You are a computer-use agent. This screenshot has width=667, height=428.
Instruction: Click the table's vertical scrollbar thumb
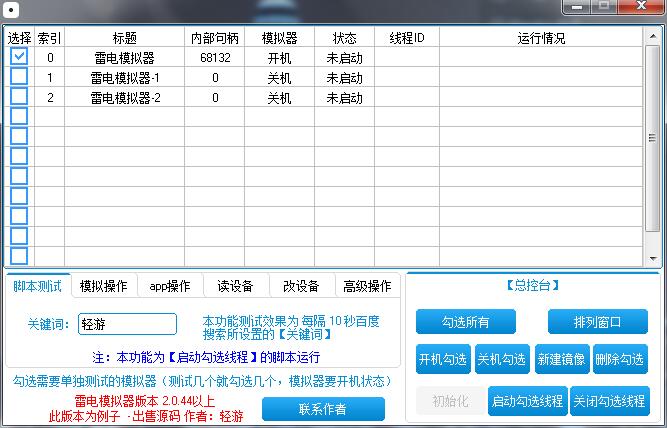(653, 138)
